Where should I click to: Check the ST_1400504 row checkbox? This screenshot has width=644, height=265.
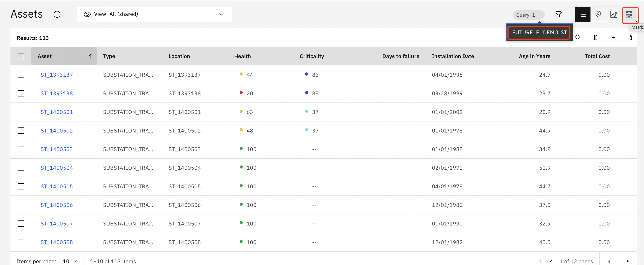pyautogui.click(x=21, y=168)
